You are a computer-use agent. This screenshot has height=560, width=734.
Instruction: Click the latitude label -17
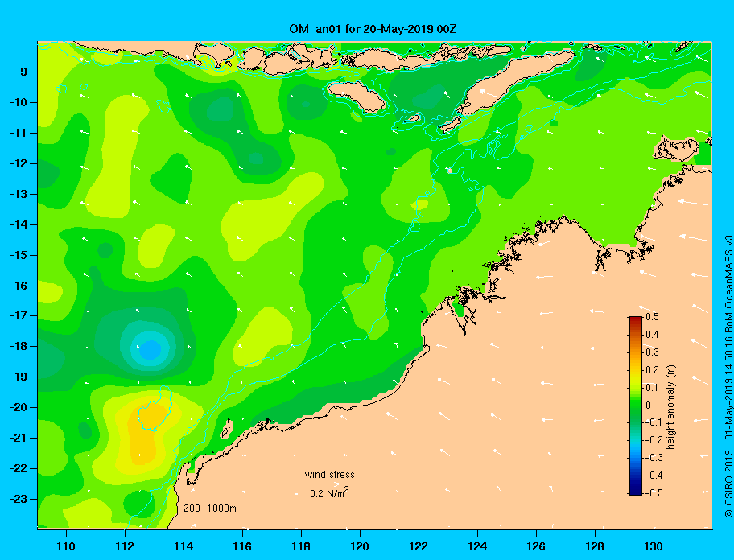(x=22, y=315)
